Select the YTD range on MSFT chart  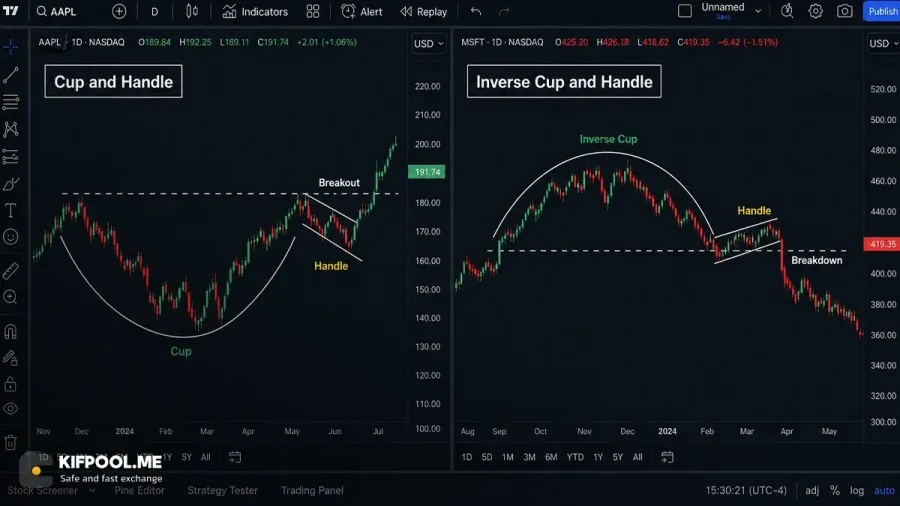(x=575, y=457)
